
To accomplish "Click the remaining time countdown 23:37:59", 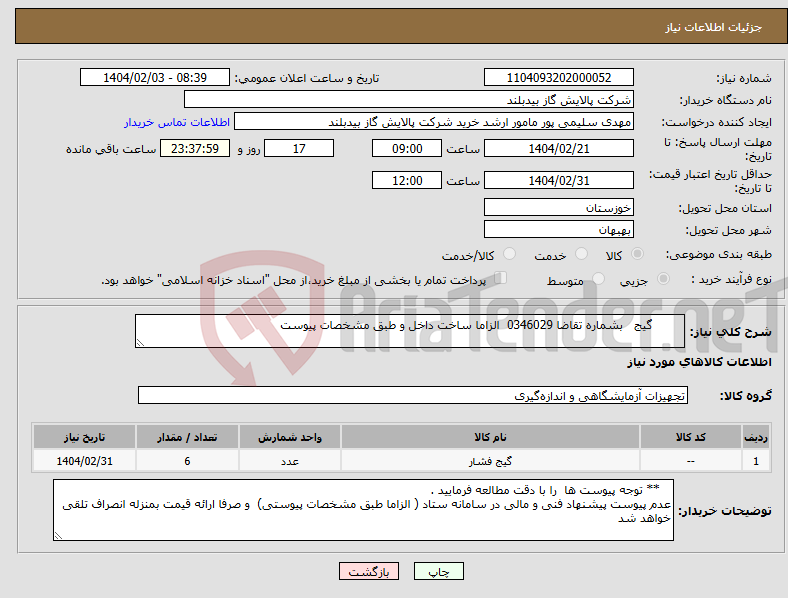I will 195,148.
